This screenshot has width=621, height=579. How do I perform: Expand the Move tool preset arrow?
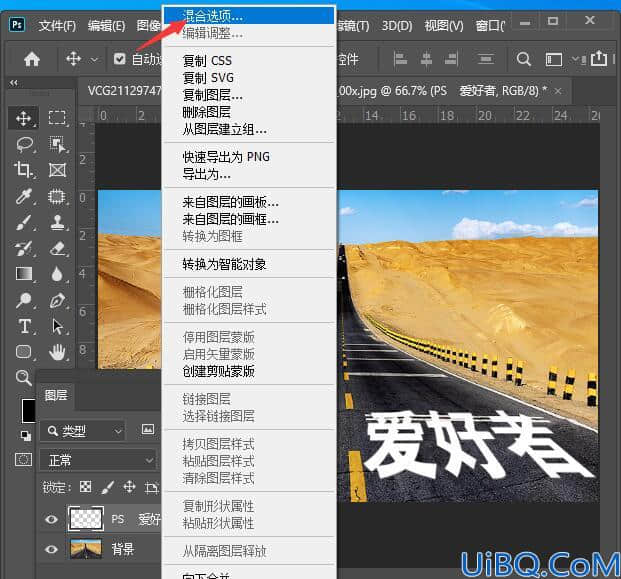tap(94, 60)
